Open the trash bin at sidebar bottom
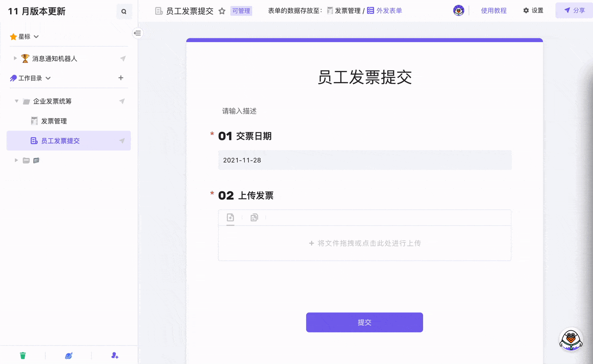Viewport: 593px width, 364px height. (23, 356)
